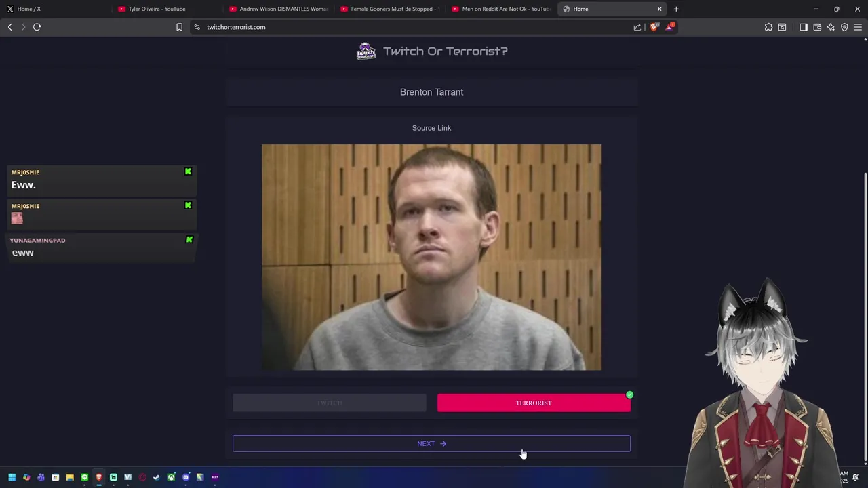Open Steam from the taskbar

pyautogui.click(x=157, y=477)
